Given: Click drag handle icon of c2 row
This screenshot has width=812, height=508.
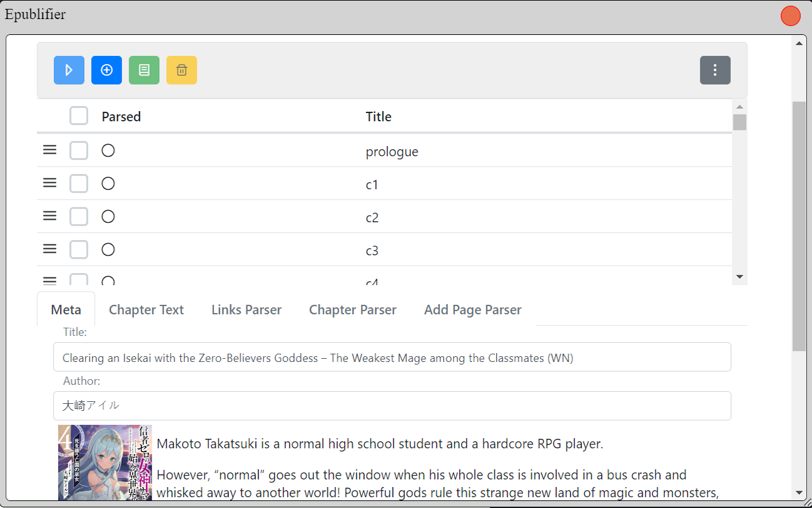Looking at the screenshot, I should tap(49, 216).
